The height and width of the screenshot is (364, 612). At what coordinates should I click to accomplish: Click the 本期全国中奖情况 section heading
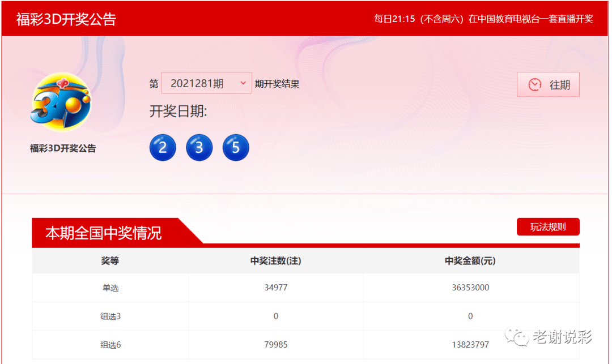click(x=104, y=233)
